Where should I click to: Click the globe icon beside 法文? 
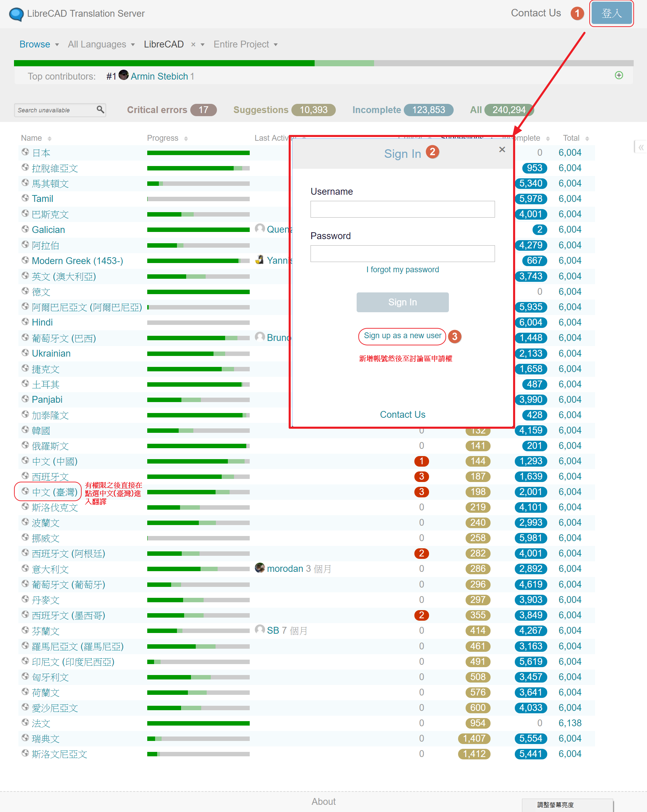(25, 722)
